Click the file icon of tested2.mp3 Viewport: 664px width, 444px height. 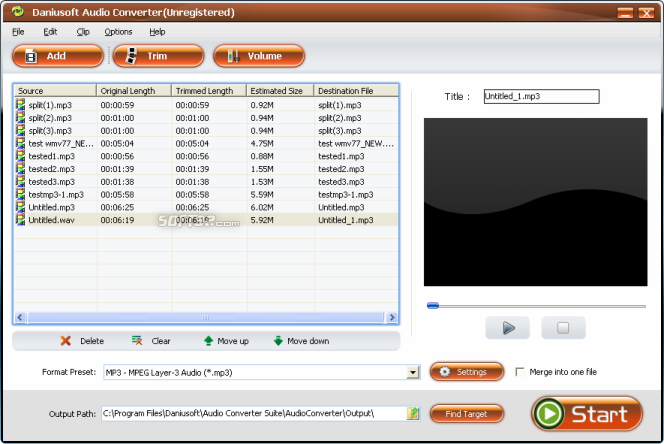click(20, 169)
